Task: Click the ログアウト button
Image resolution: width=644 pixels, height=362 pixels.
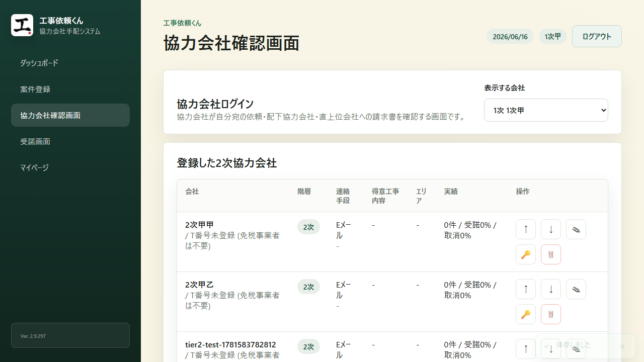Action: (x=597, y=36)
